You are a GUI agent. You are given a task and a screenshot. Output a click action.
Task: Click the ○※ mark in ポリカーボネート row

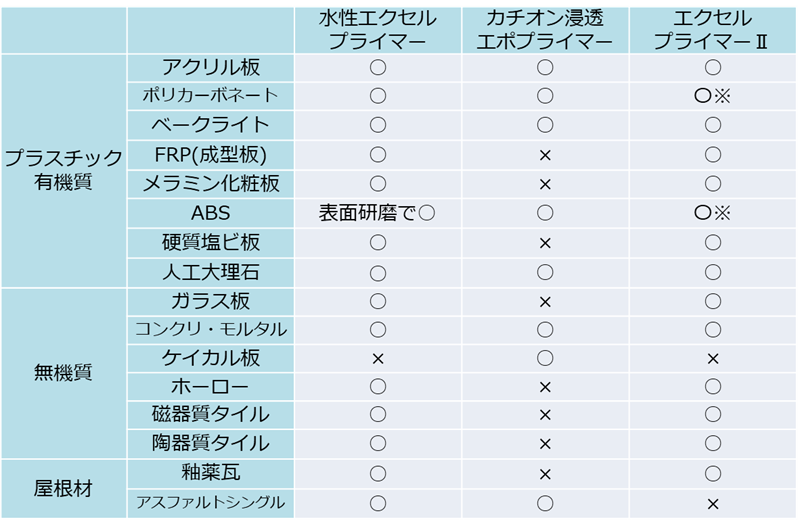(712, 96)
